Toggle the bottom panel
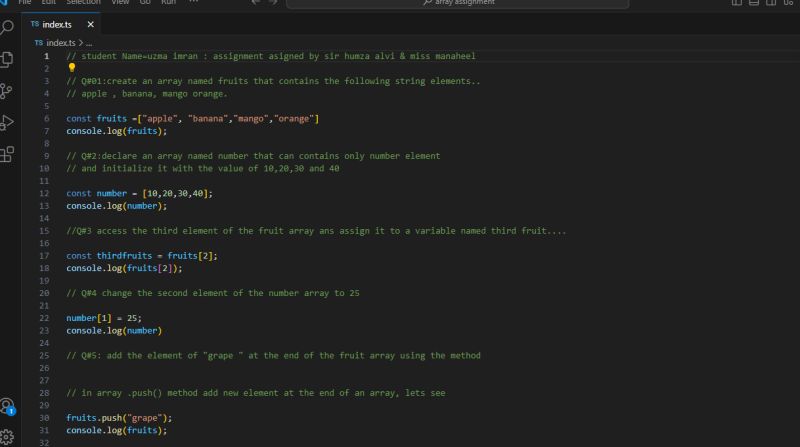Image resolution: width=800 pixels, height=447 pixels. 754,3
